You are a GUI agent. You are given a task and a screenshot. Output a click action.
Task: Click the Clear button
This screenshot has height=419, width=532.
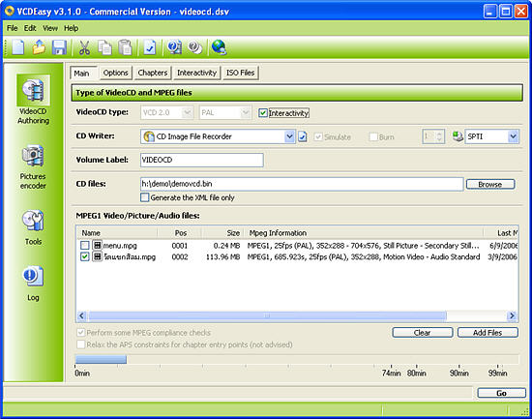[x=423, y=333]
